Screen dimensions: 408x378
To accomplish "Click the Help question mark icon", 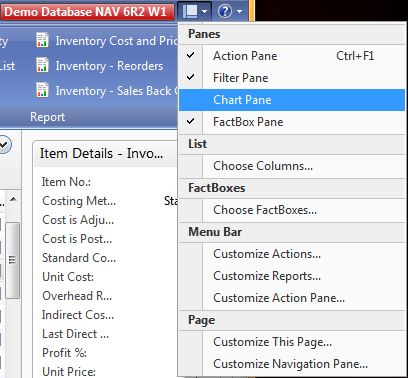I will coord(225,12).
